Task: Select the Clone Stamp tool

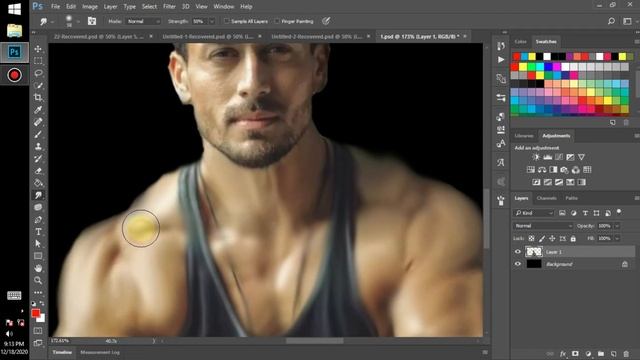Action: coord(38,147)
